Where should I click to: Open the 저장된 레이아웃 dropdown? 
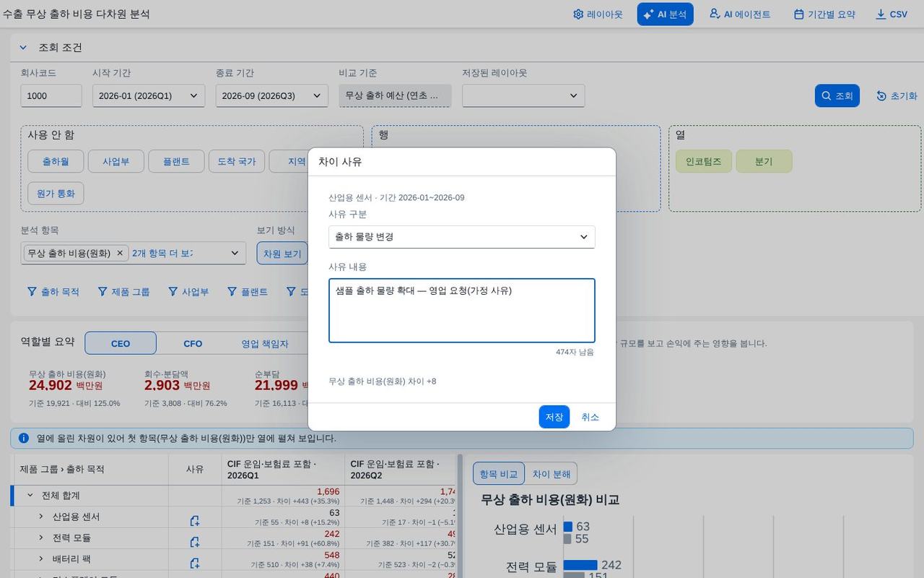coord(523,95)
